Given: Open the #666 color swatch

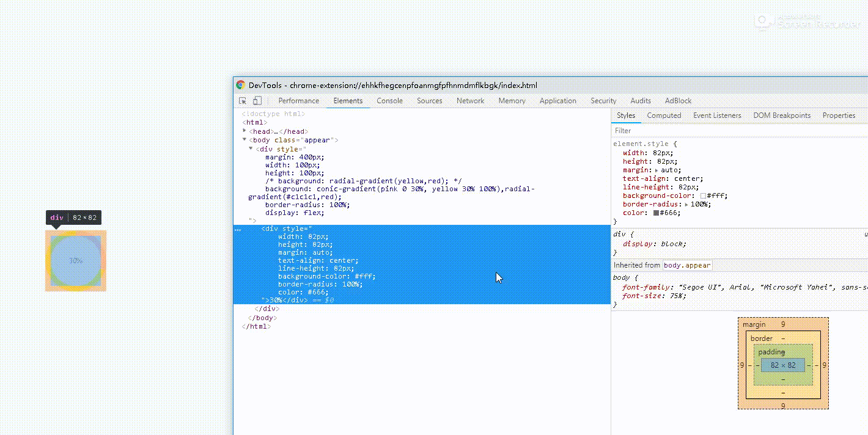Looking at the screenshot, I should (x=656, y=213).
